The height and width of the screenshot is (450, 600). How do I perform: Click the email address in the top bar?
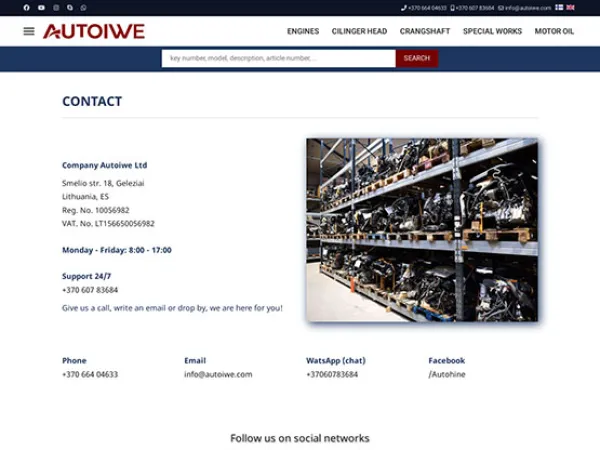(525, 8)
